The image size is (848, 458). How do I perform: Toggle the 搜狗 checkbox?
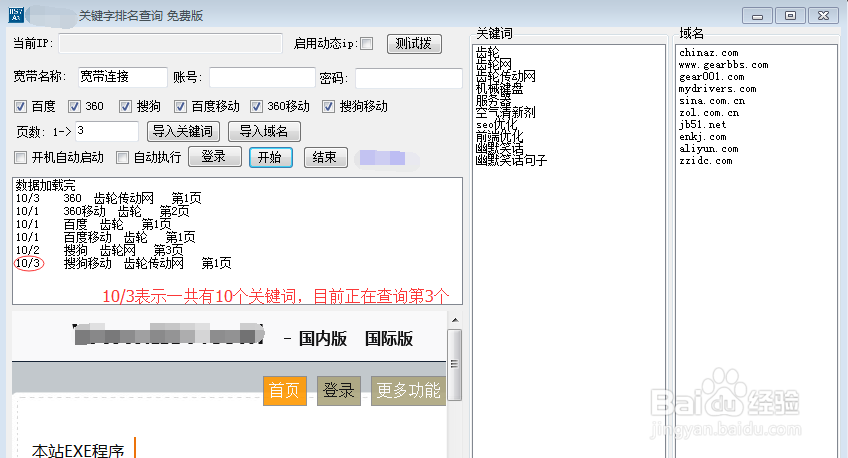125,107
